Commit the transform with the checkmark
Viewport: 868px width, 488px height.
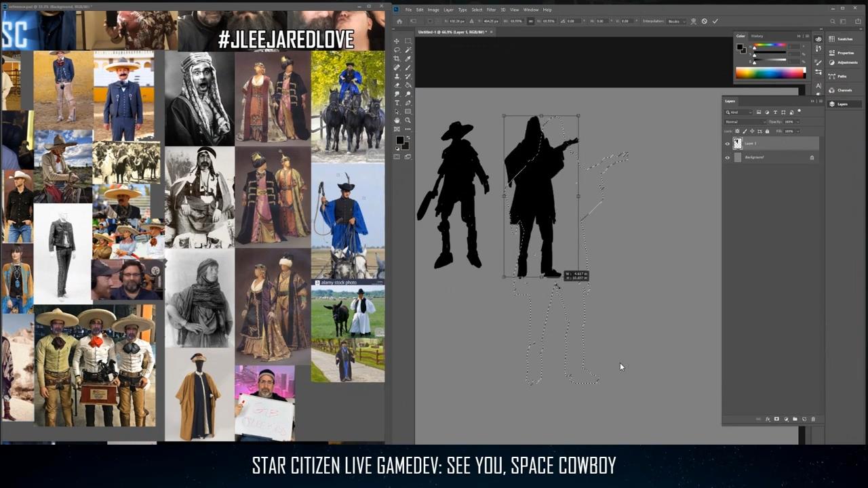click(715, 21)
